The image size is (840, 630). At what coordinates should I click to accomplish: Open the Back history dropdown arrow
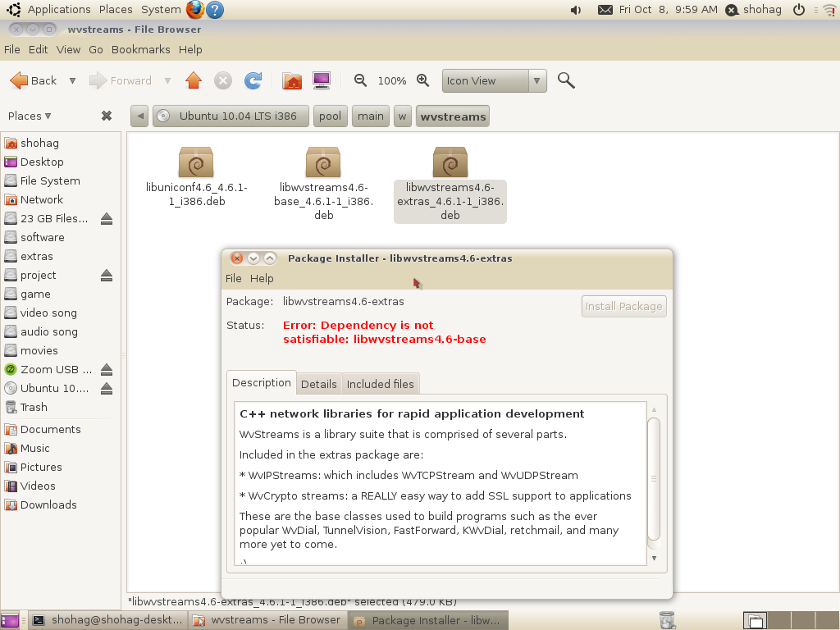coord(72,81)
